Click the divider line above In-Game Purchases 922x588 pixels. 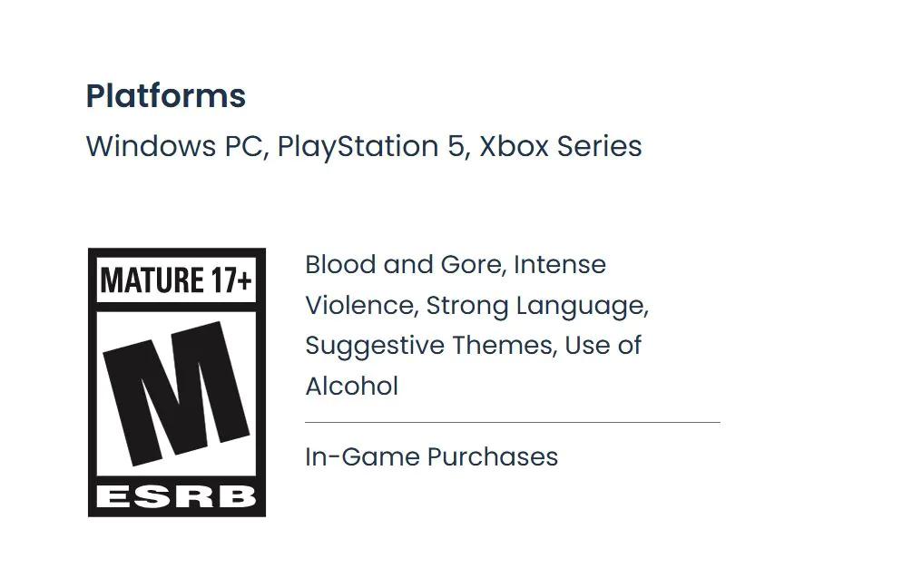coord(512,422)
